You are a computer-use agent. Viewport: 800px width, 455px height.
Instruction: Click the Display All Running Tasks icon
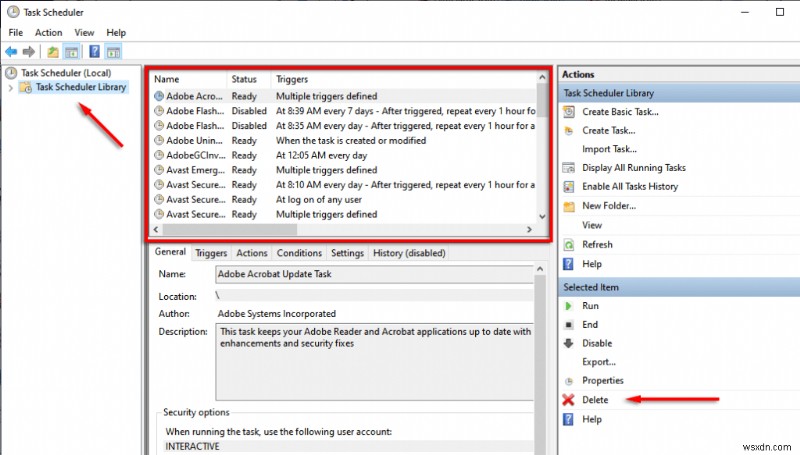click(568, 168)
